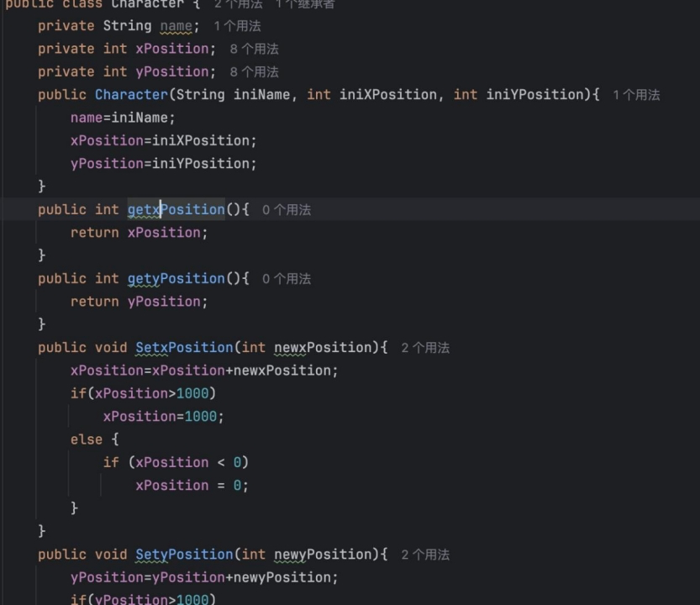Viewport: 700px width, 605px height.
Task: Click the getyPosition method name
Action: (x=176, y=278)
